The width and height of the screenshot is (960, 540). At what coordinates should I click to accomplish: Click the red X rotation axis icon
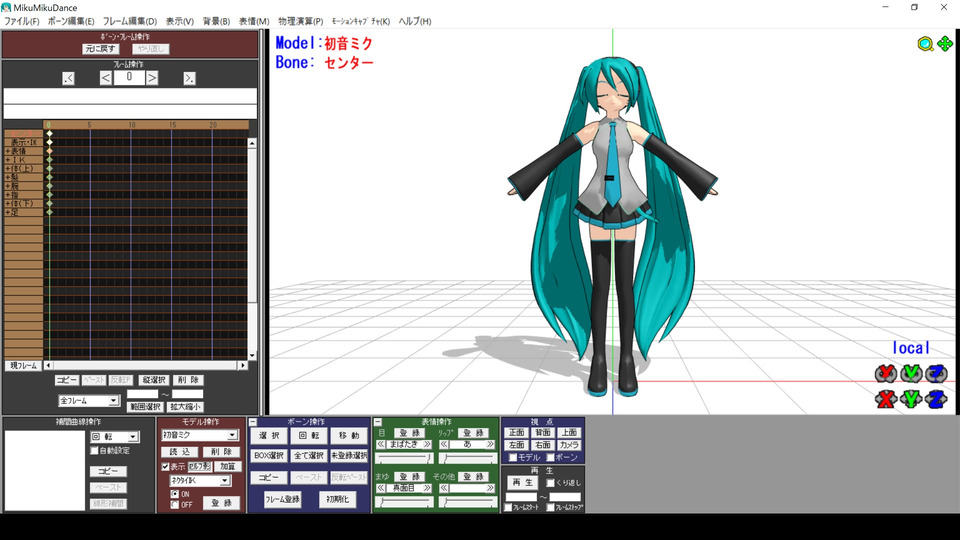click(885, 373)
